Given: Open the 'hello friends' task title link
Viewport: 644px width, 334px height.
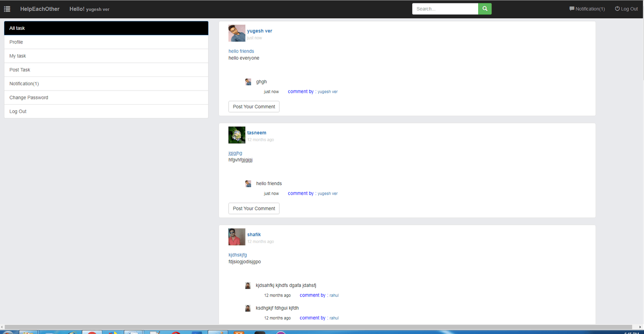Looking at the screenshot, I should tap(241, 51).
